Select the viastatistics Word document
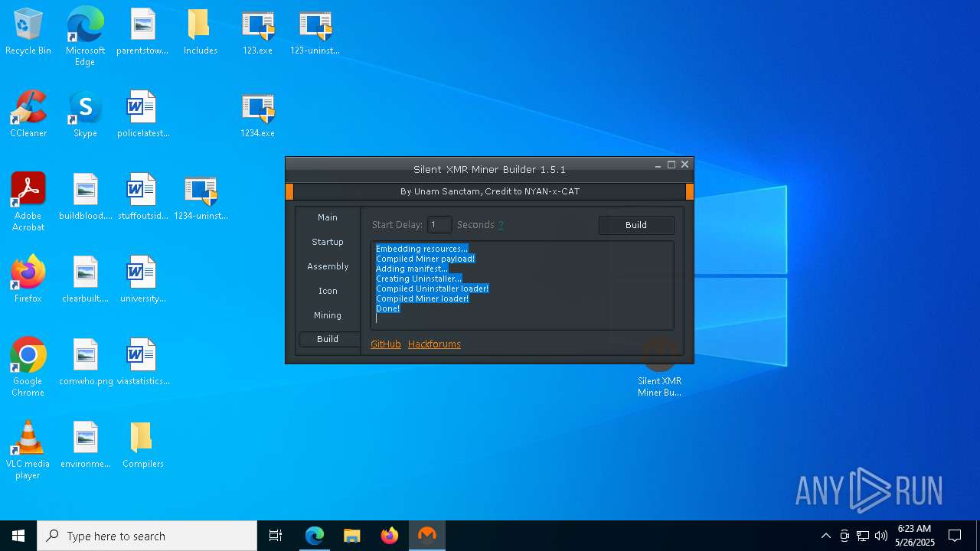980x551 pixels. pyautogui.click(x=142, y=363)
